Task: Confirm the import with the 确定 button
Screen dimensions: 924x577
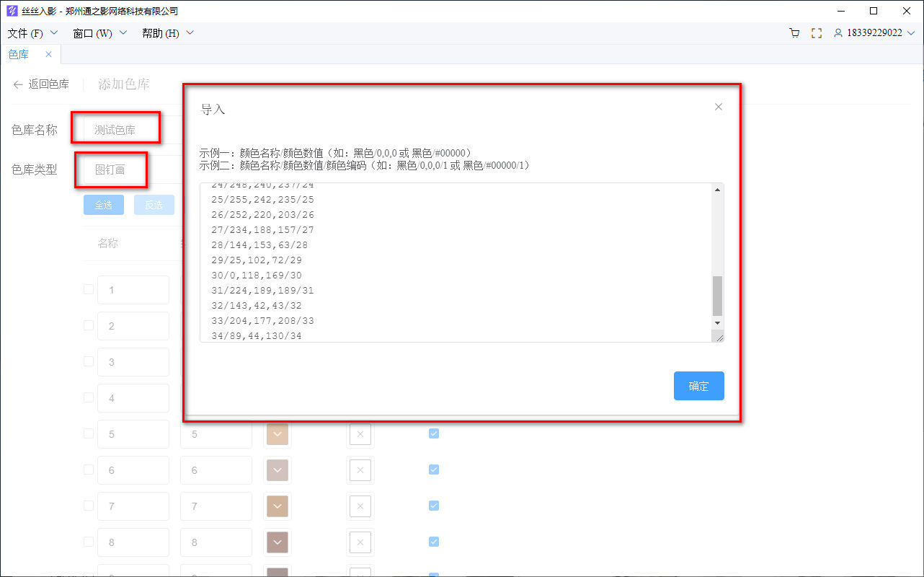Action: 698,386
